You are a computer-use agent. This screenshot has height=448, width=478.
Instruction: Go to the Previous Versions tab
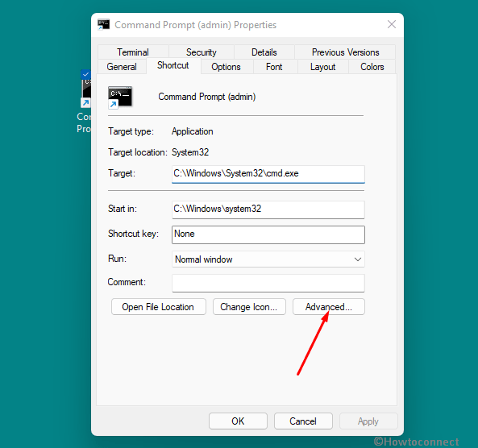click(x=345, y=52)
